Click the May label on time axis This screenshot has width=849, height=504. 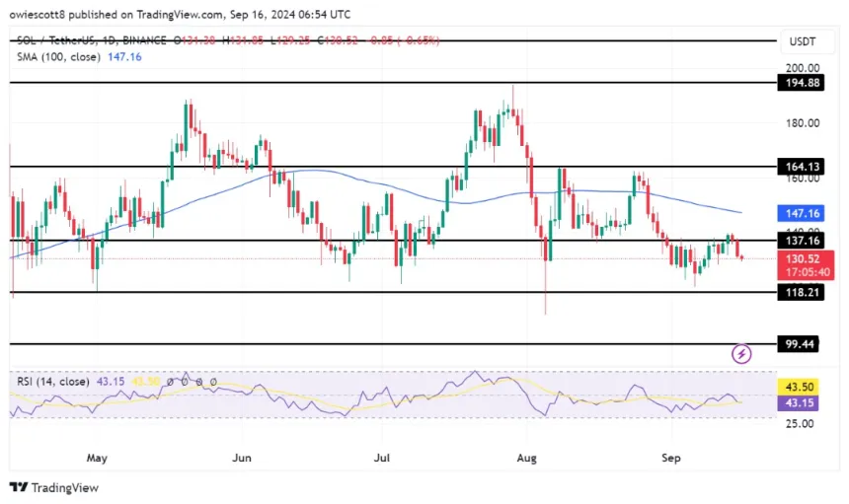pyautogui.click(x=96, y=458)
